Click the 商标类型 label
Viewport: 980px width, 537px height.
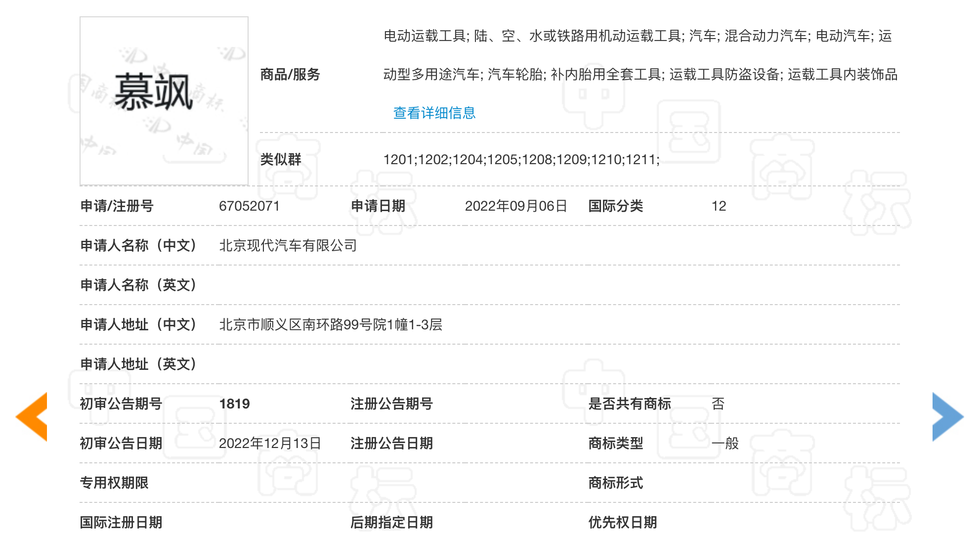coord(616,443)
